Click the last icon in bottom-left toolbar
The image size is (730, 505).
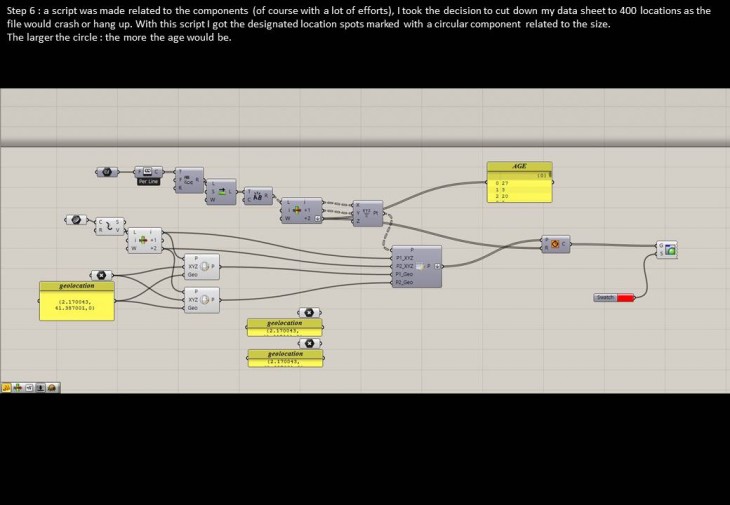click(x=52, y=386)
